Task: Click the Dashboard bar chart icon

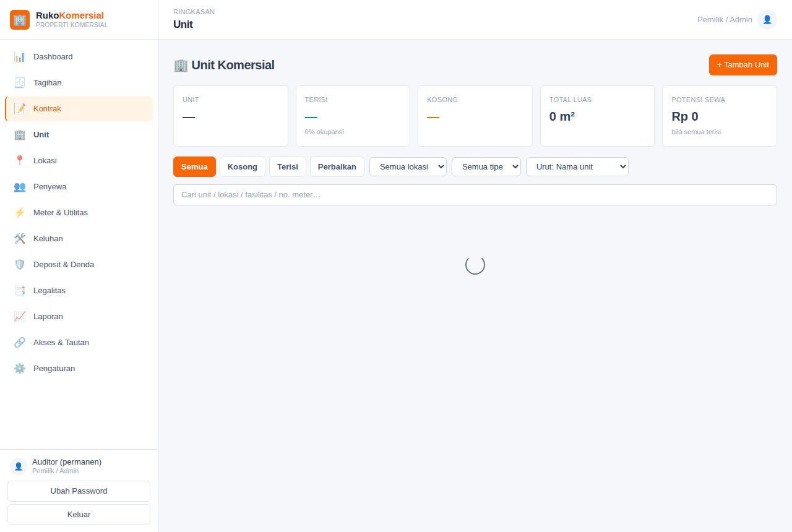Action: (20, 57)
